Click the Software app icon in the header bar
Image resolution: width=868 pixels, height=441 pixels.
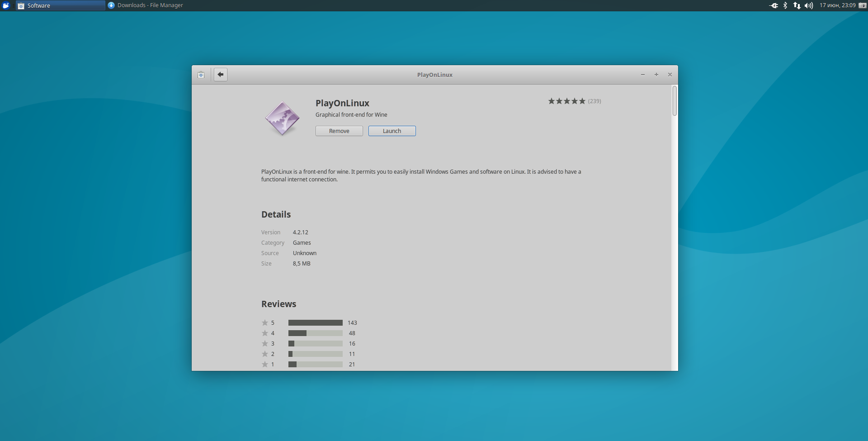pyautogui.click(x=201, y=75)
